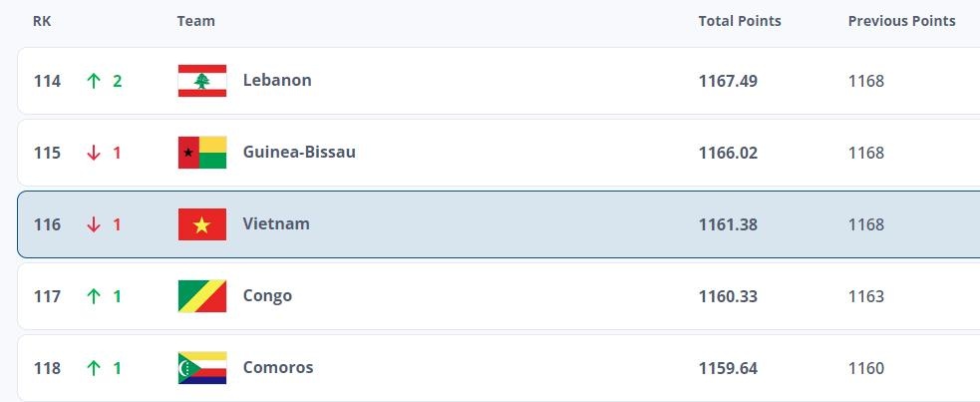Click the RK column header
The height and width of the screenshot is (402, 980).
42,21
